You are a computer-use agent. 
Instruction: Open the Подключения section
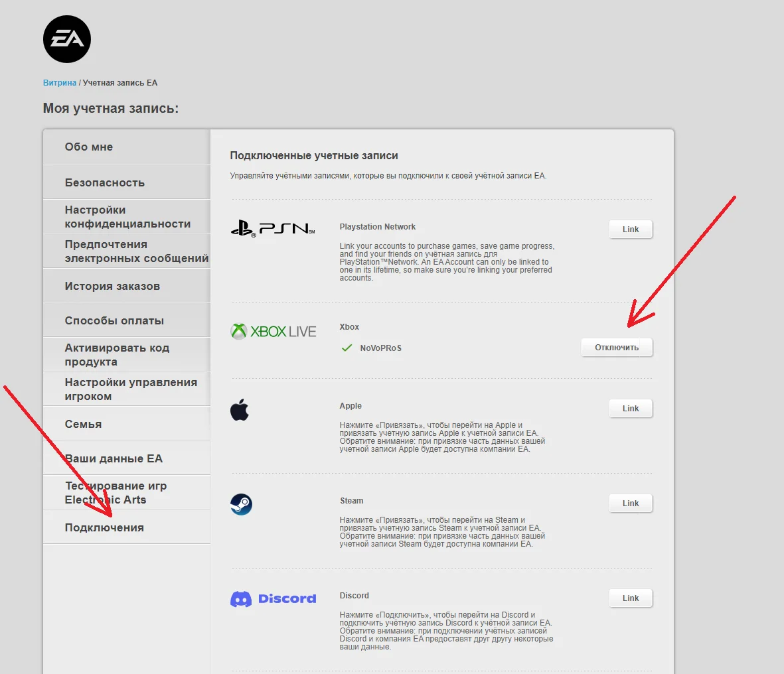(127, 527)
